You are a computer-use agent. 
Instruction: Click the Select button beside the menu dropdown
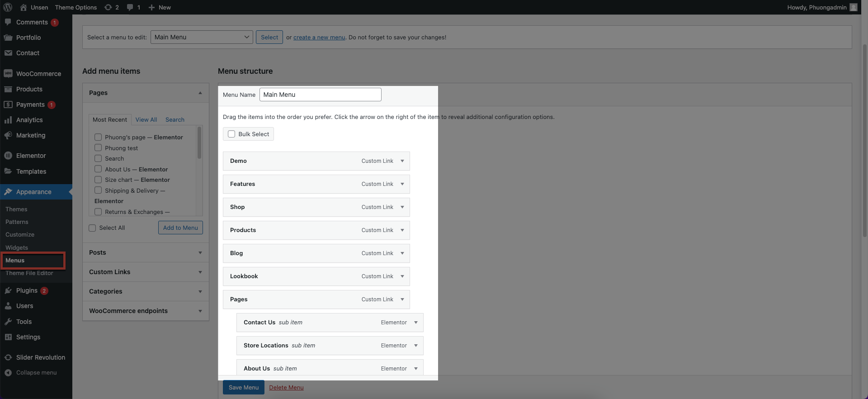coord(269,37)
